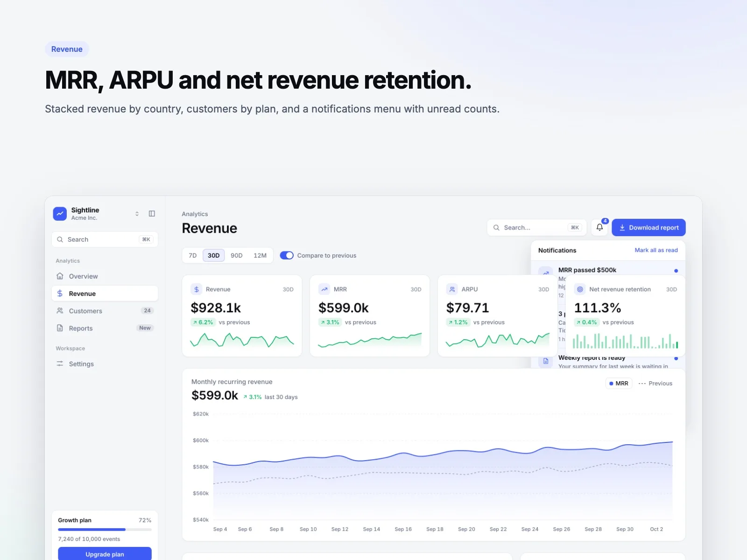The height and width of the screenshot is (560, 747).
Task: Toggle Compare to previous switch
Action: click(x=287, y=255)
